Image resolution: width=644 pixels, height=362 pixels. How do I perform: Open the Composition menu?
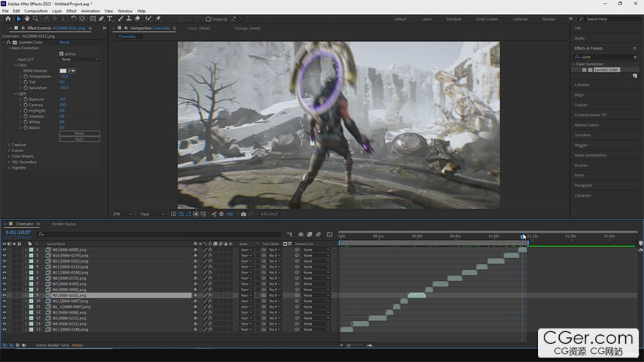[36, 11]
